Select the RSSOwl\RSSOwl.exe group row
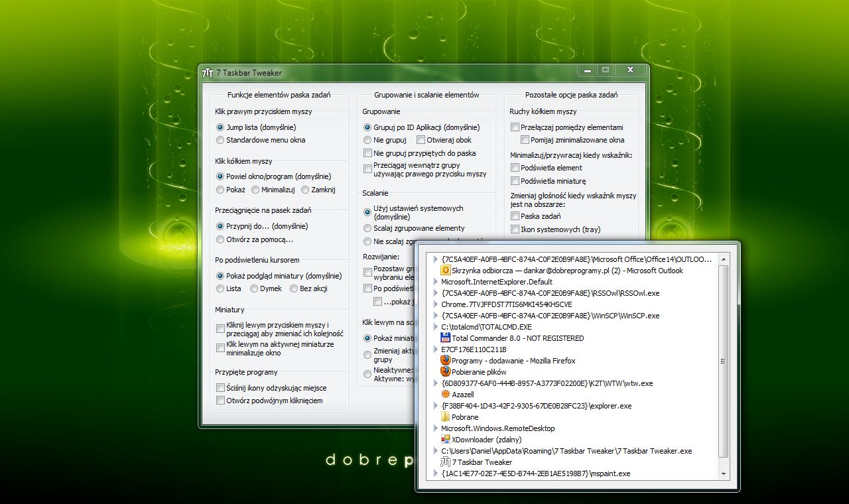 [551, 293]
